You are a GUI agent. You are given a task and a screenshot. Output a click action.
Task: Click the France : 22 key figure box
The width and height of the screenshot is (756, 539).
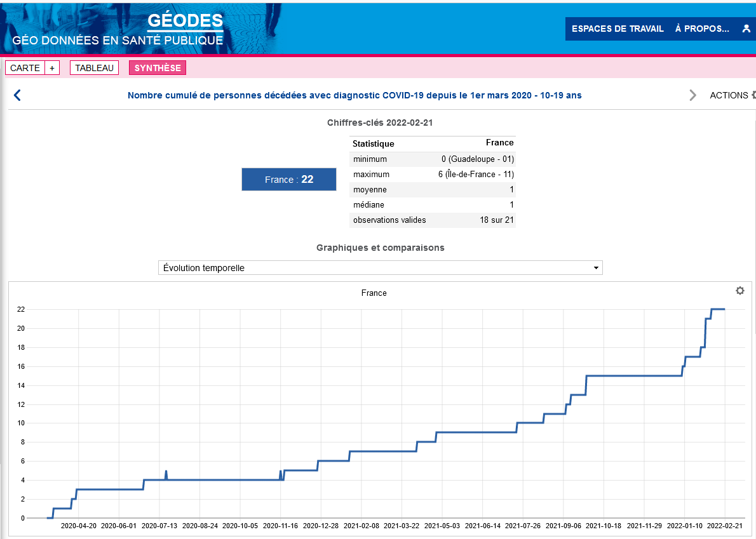[289, 179]
